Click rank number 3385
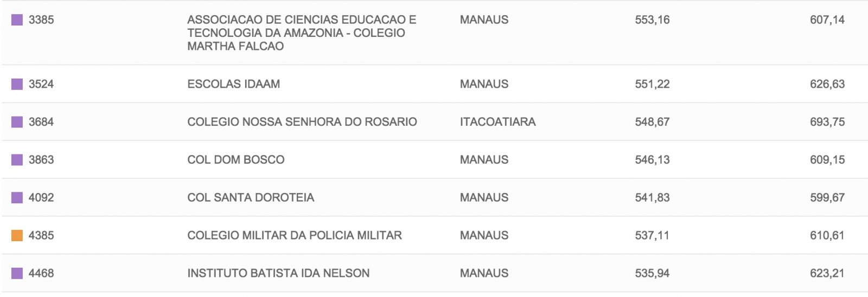This screenshot has width=868, height=297. pos(41,20)
